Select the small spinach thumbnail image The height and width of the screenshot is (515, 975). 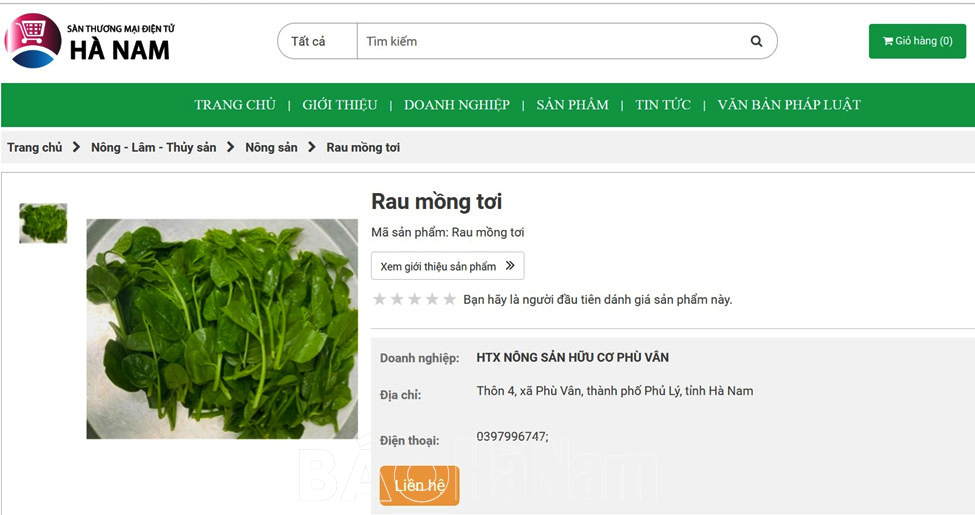point(43,223)
